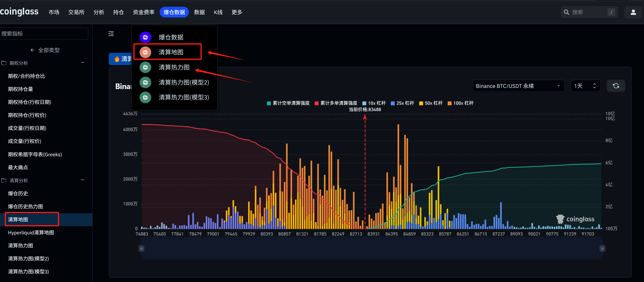Click the 清算热力图(模型3) green icon
The height and width of the screenshot is (282, 644).
coord(145,97)
